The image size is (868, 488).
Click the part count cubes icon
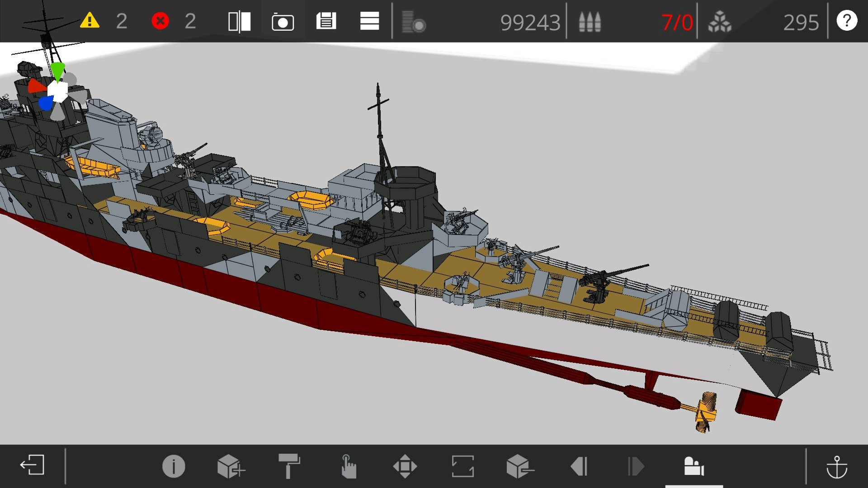[719, 22]
